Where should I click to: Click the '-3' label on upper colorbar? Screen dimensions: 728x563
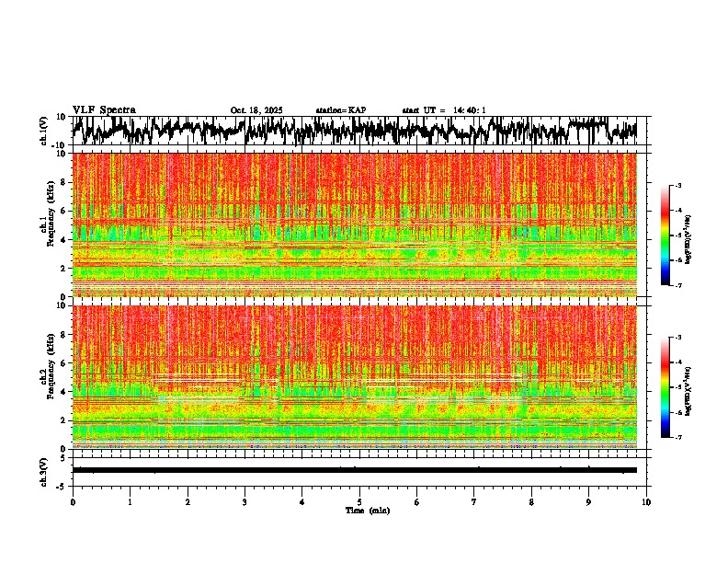[678, 186]
